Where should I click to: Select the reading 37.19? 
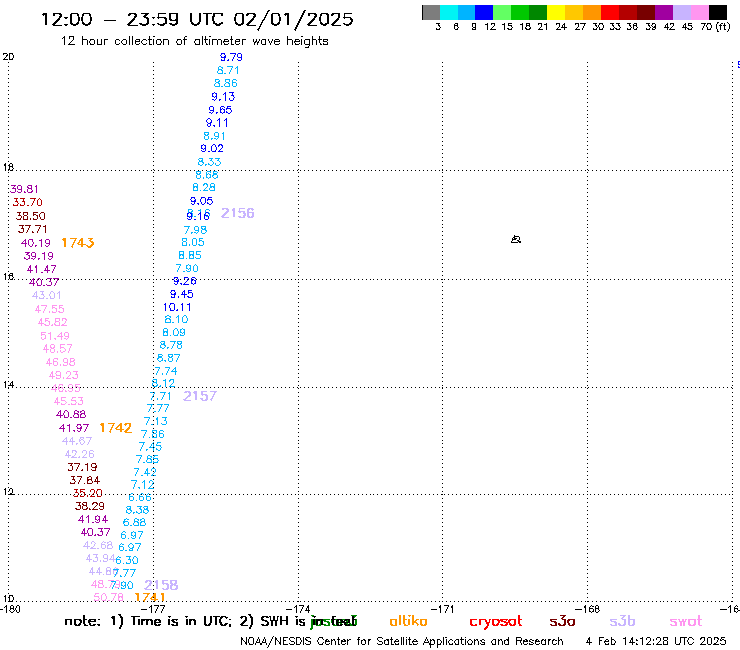pos(82,467)
